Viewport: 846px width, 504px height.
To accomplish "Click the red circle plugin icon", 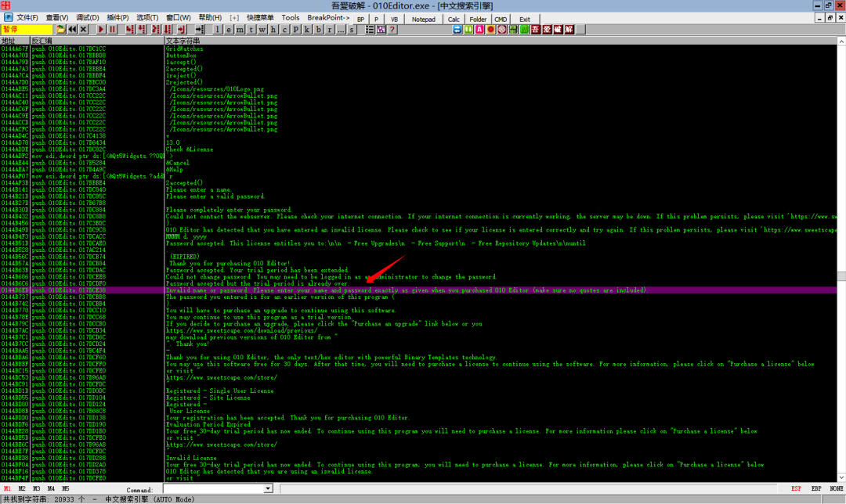I will pos(490,29).
